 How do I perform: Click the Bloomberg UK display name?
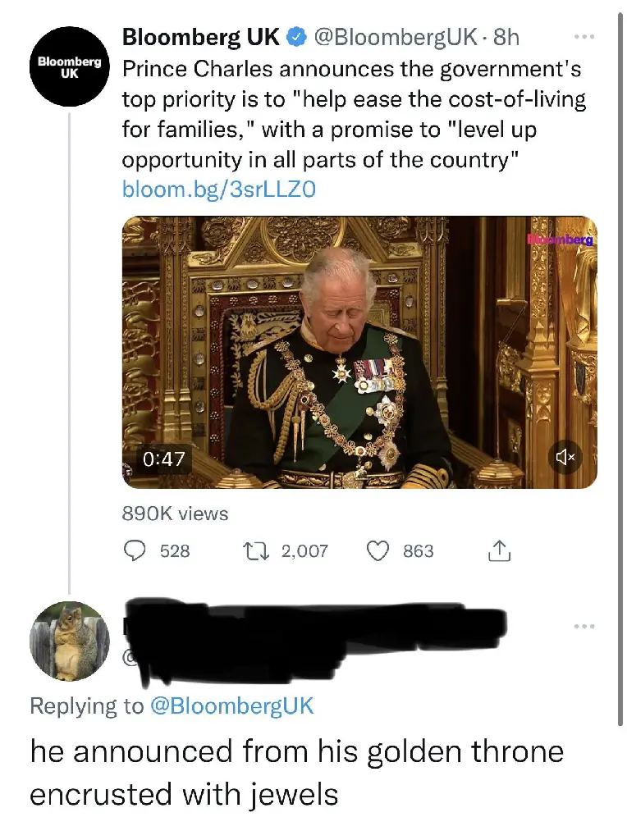pyautogui.click(x=201, y=37)
